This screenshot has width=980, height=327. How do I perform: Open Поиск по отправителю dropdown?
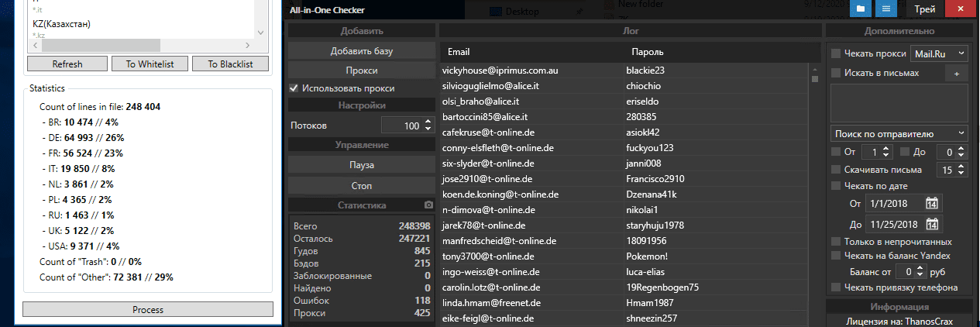899,133
